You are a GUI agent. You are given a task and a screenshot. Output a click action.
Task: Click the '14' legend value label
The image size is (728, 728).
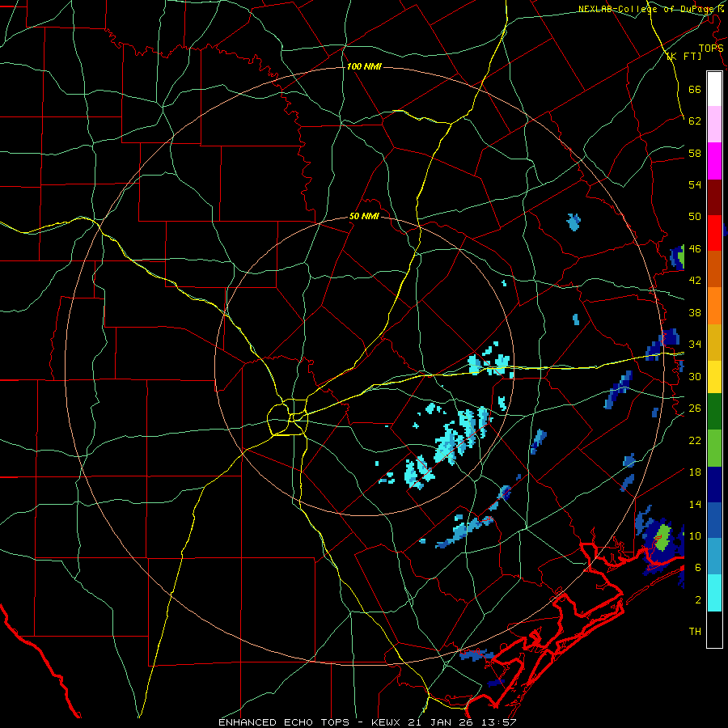tap(695, 504)
